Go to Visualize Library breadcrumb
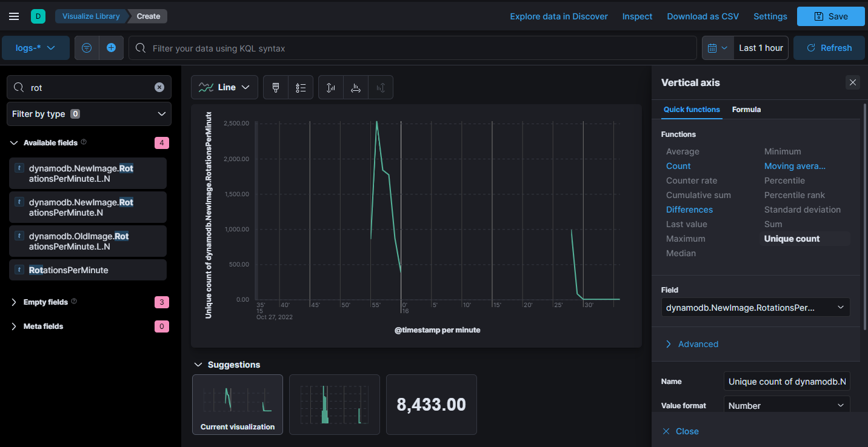 [91, 16]
